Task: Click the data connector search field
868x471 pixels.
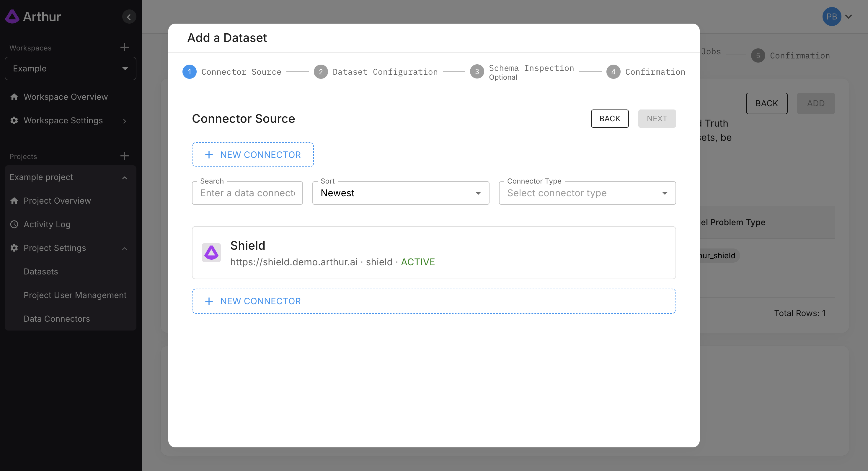Action: coord(247,193)
